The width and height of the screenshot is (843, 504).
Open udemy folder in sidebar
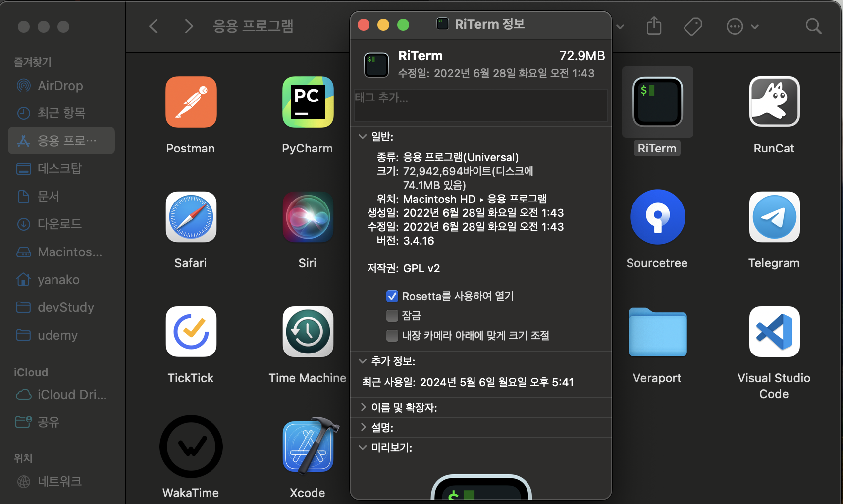pyautogui.click(x=61, y=335)
